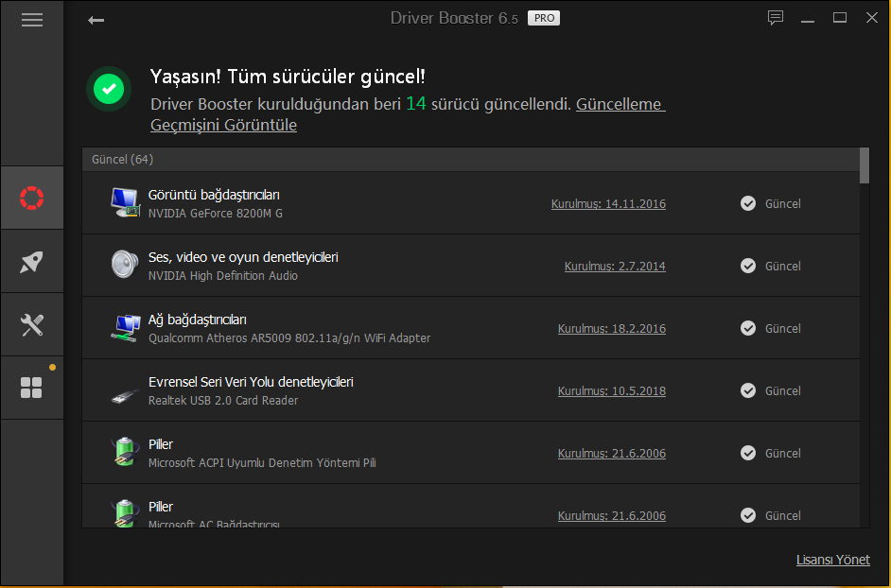Click the battery icon for ACPI Pili

pos(125,452)
